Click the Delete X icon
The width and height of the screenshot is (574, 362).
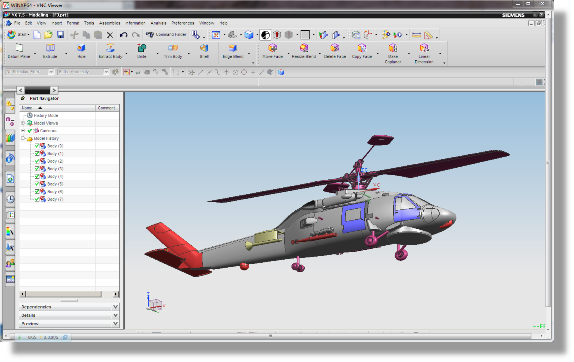click(110, 35)
